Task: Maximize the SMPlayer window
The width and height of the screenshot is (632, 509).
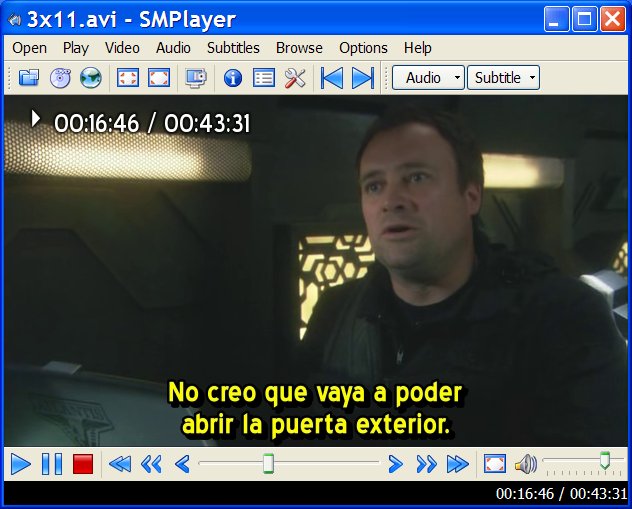Action: pyautogui.click(x=584, y=19)
